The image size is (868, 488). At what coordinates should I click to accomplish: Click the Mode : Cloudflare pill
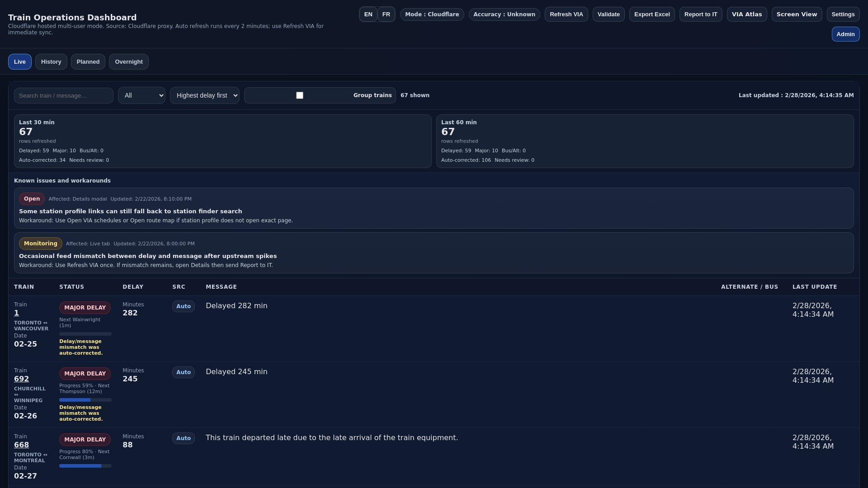[x=432, y=14]
